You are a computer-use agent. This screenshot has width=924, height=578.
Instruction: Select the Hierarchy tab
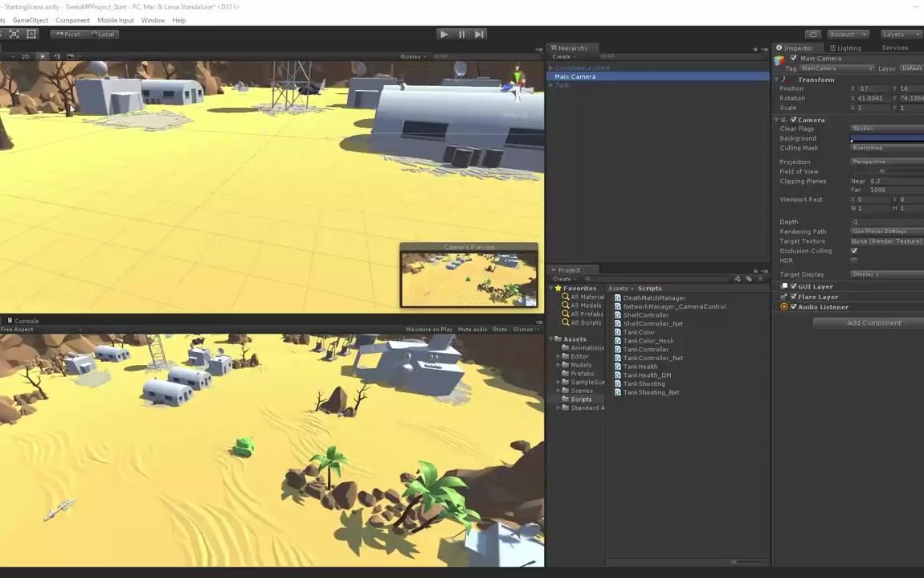click(572, 47)
